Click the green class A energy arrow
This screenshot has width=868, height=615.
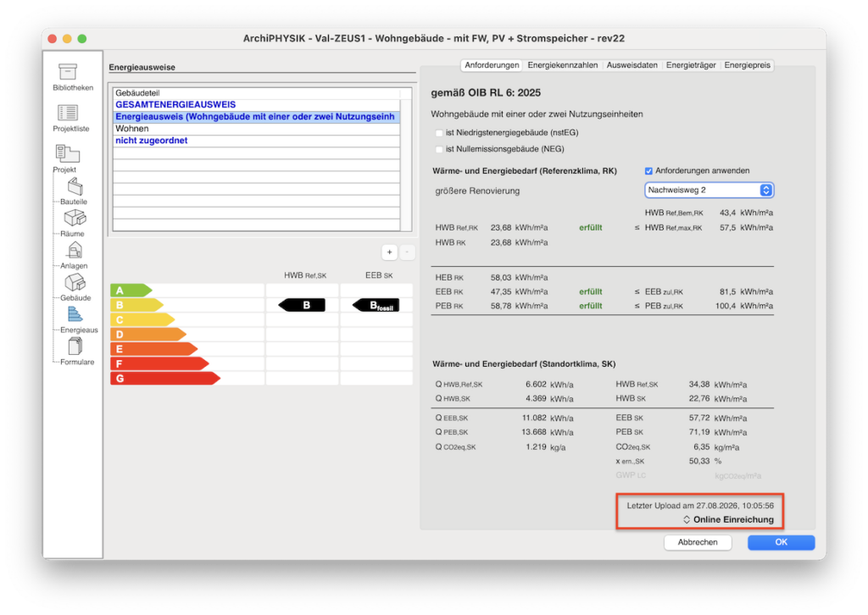(131, 291)
